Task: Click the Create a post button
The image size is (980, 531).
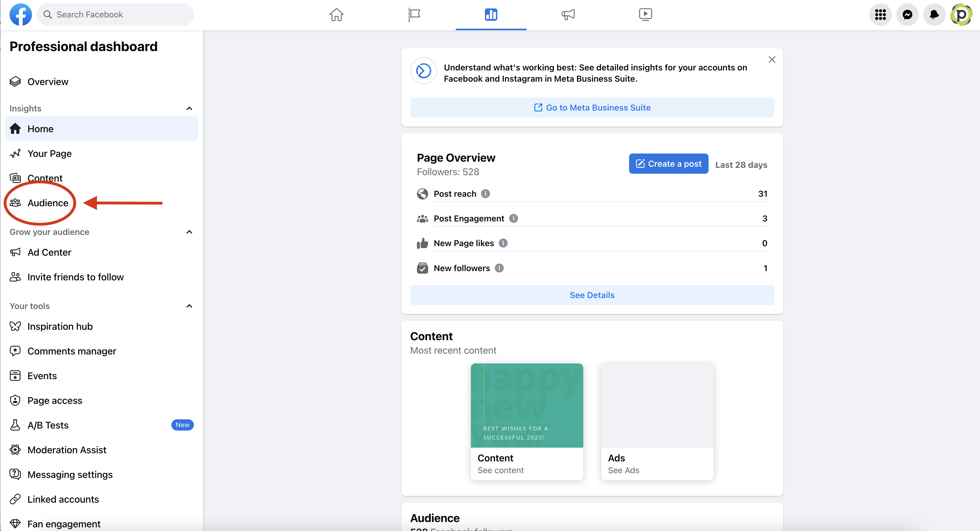Action: point(668,164)
